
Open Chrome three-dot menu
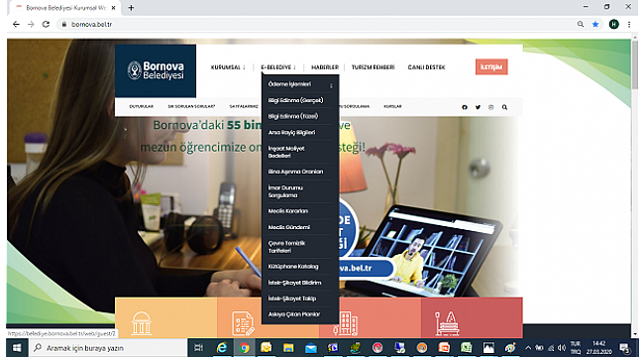click(x=629, y=24)
